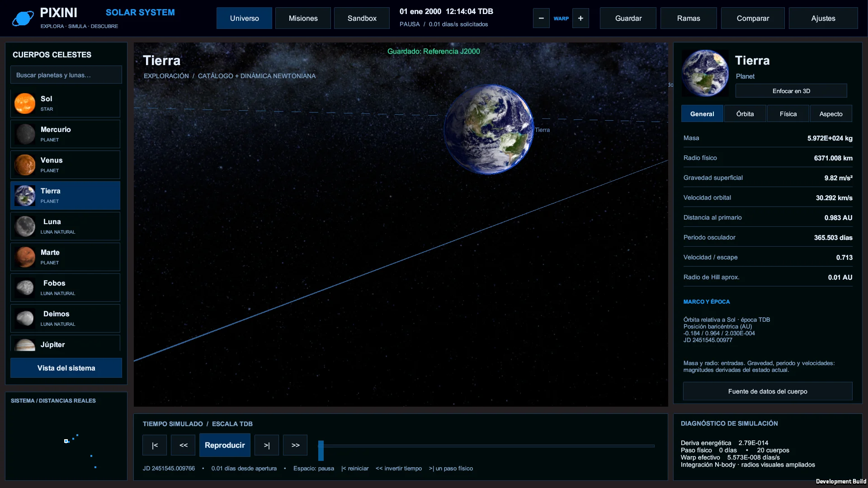The image size is (868, 488).
Task: Choose the Fobos moon icon
Action: point(25,288)
